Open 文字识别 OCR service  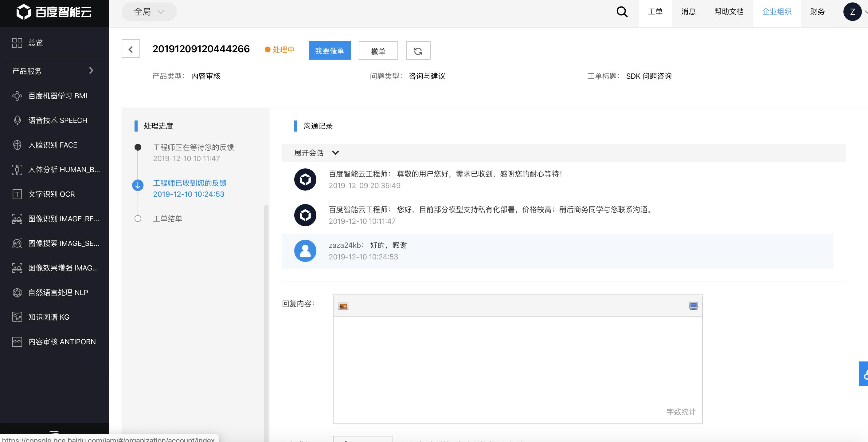[x=51, y=194]
